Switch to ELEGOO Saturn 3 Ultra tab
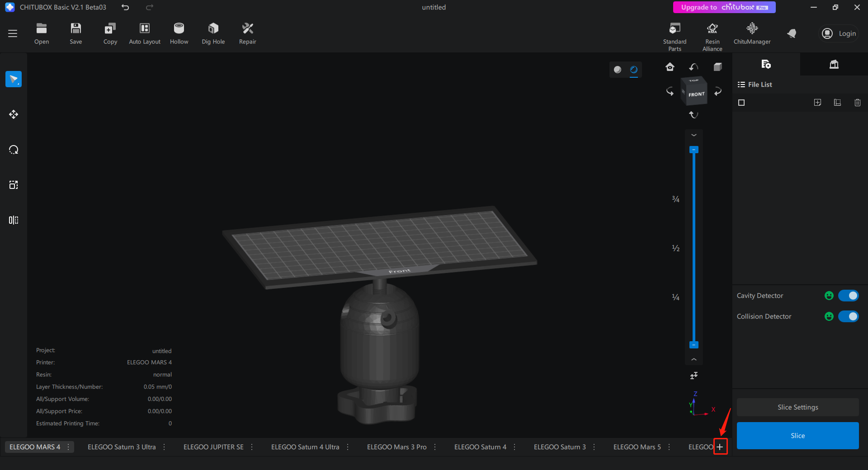Viewport: 868px width, 470px height. [122, 447]
